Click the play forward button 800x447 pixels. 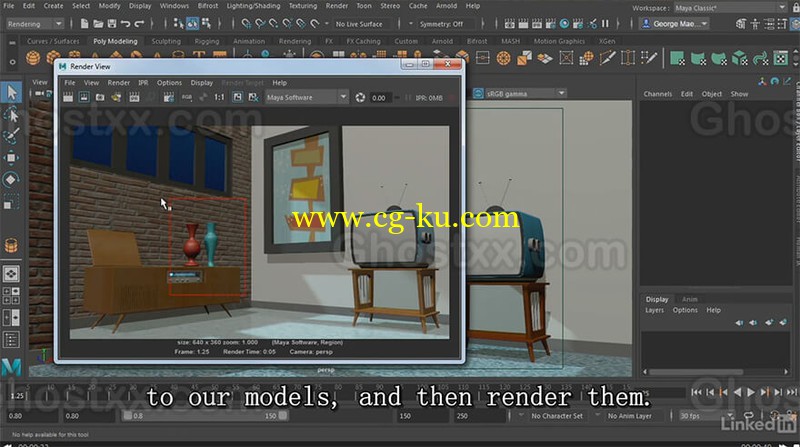[751, 392]
